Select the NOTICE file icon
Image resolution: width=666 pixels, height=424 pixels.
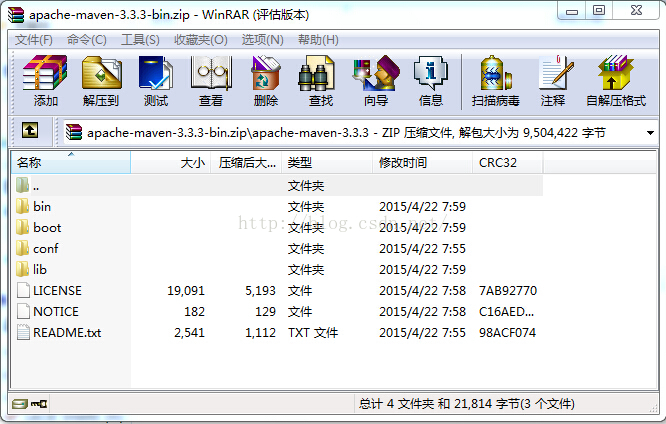point(23,311)
